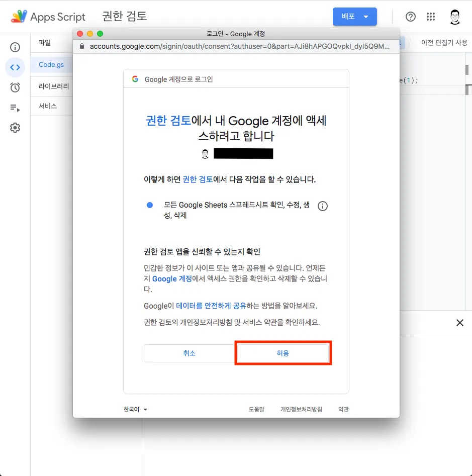
Task: Open the 배포 deploy dropdown button
Action: click(x=354, y=17)
